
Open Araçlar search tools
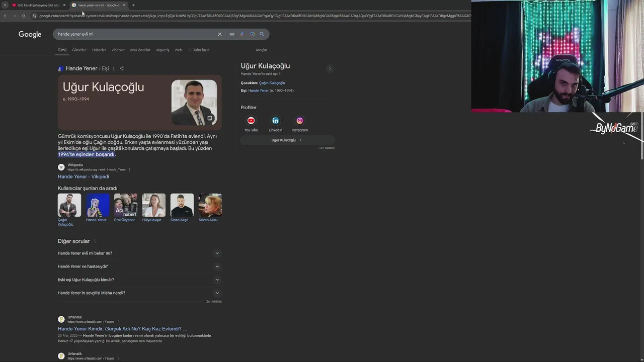tap(261, 50)
